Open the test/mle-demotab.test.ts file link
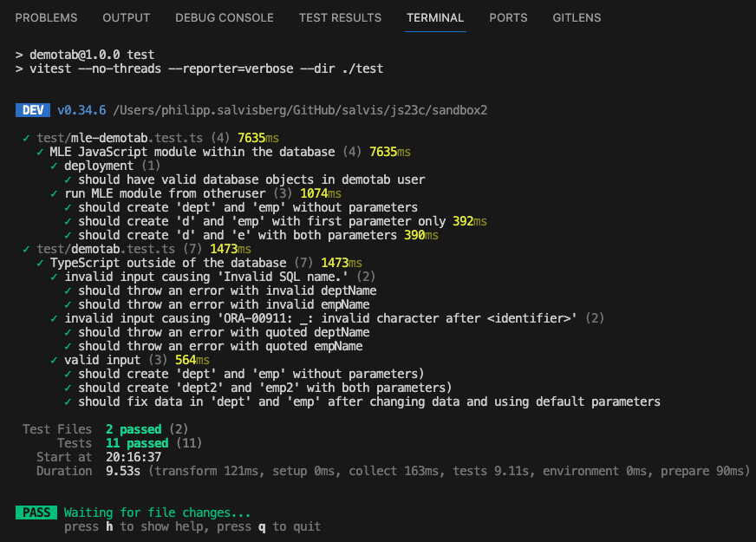 tap(120, 138)
